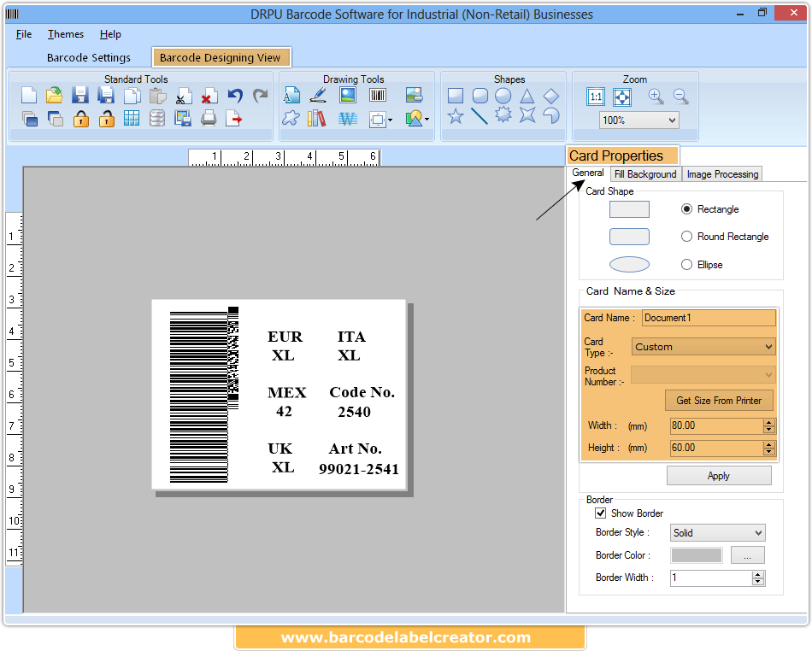Select the Line shape tool
812x651 pixels.
click(479, 116)
